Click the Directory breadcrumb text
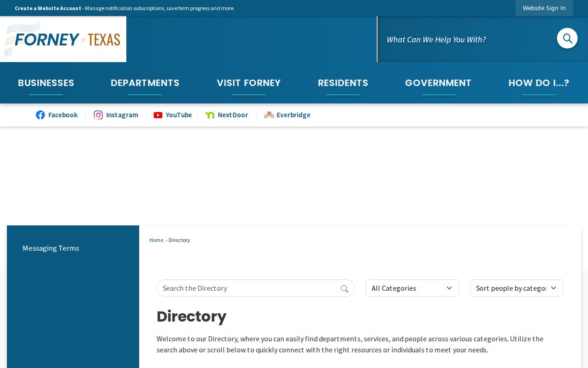This screenshot has height=368, width=588. [179, 240]
